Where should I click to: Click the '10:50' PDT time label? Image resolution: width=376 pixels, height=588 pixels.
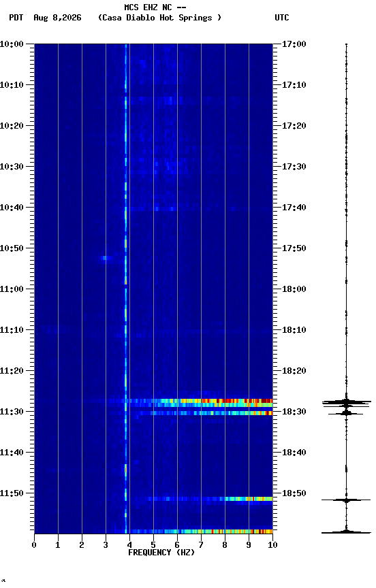point(12,248)
